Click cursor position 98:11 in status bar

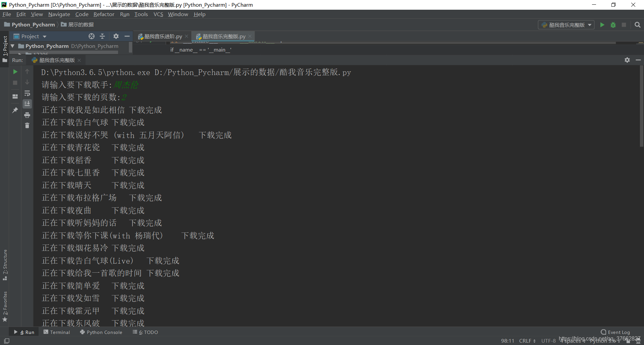coord(507,341)
